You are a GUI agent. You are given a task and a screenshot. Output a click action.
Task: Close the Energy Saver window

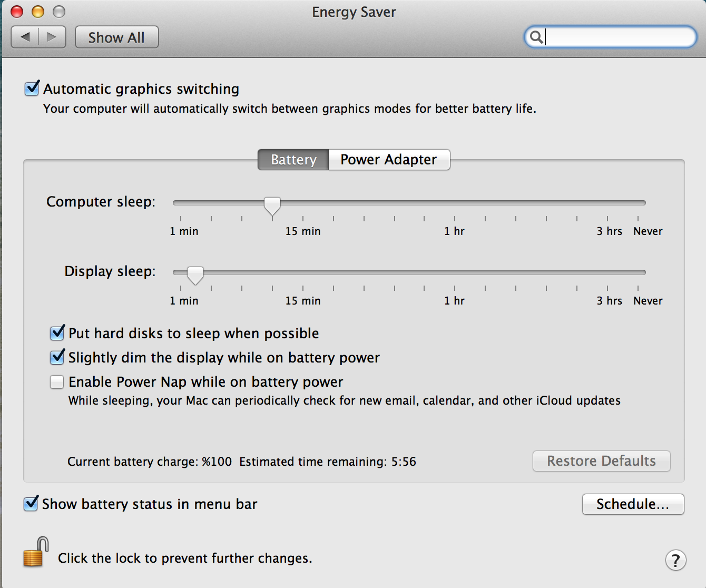[17, 12]
